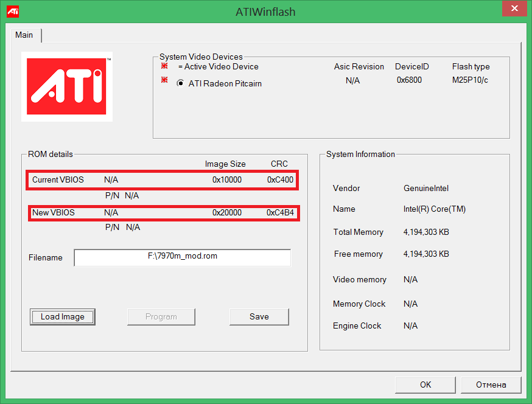Click the Memory Clock N/A value
This screenshot has height=404, width=532.
click(x=410, y=304)
